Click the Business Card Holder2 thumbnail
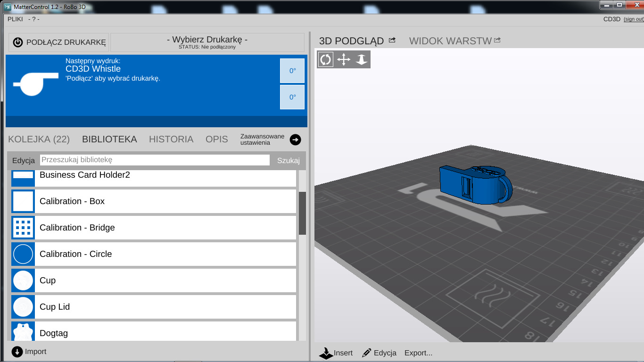The width and height of the screenshot is (644, 362). pyautogui.click(x=23, y=178)
